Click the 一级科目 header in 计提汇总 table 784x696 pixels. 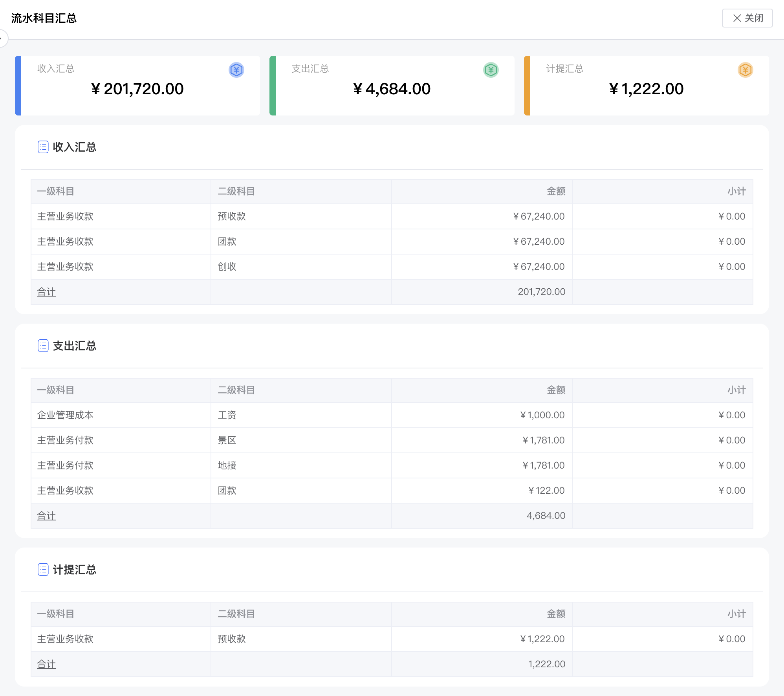(55, 614)
